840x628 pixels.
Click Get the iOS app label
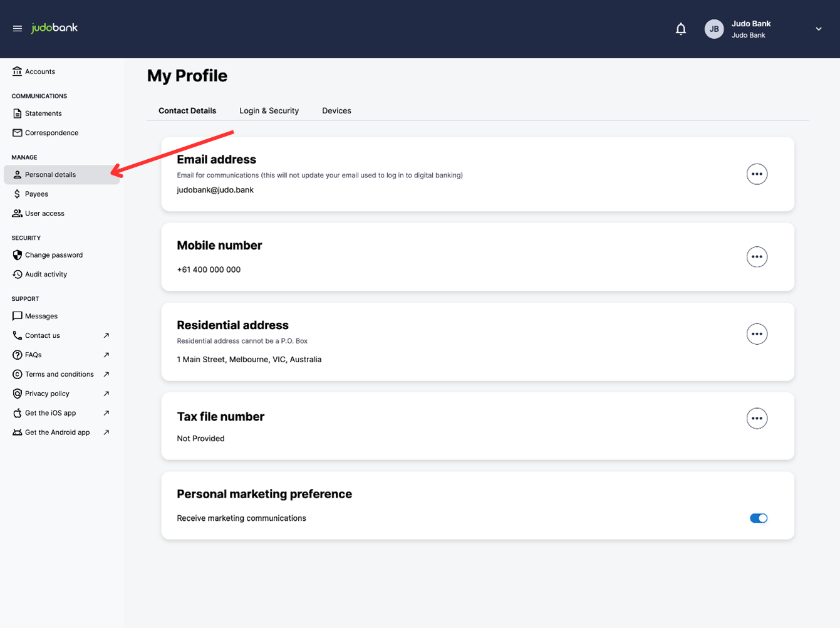pyautogui.click(x=50, y=413)
